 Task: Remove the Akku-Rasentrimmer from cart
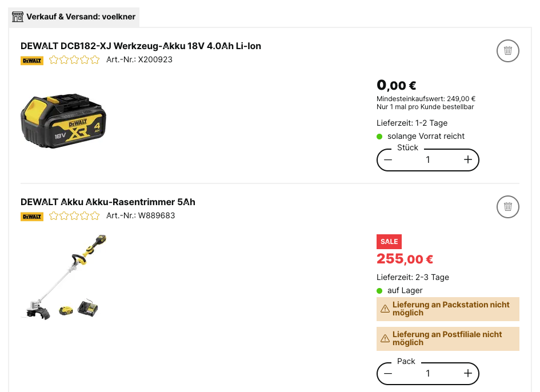[x=508, y=207]
